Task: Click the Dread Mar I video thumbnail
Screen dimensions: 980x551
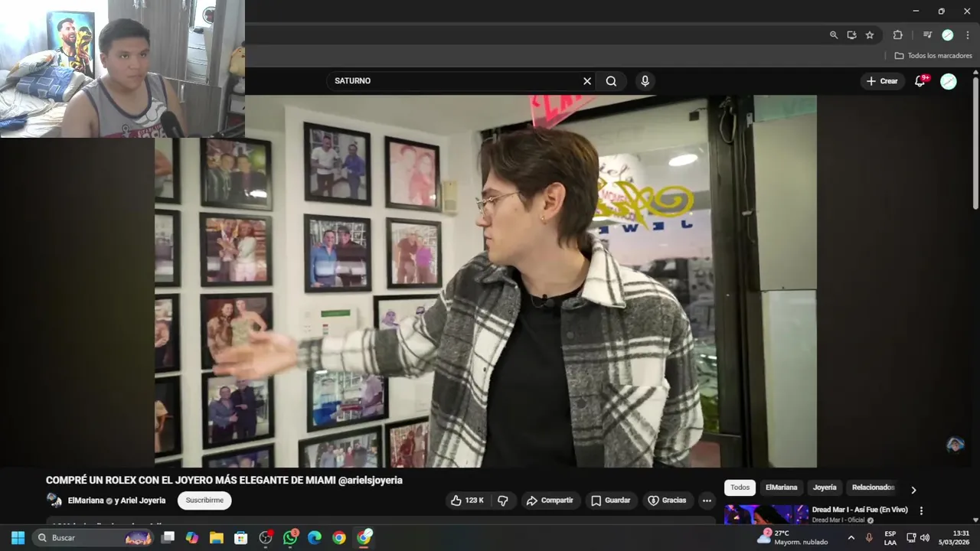Action: coord(766,514)
